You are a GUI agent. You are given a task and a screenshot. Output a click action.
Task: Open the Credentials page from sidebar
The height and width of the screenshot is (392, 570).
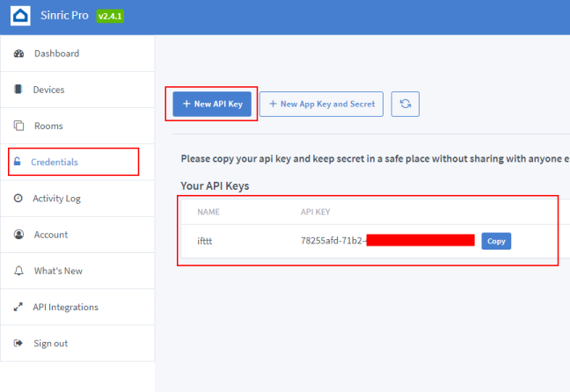(55, 162)
